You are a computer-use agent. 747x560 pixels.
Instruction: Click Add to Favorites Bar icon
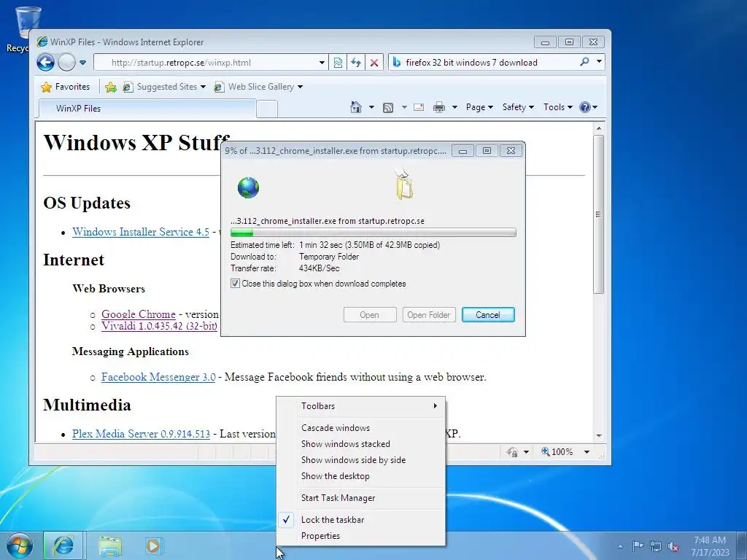(x=111, y=87)
